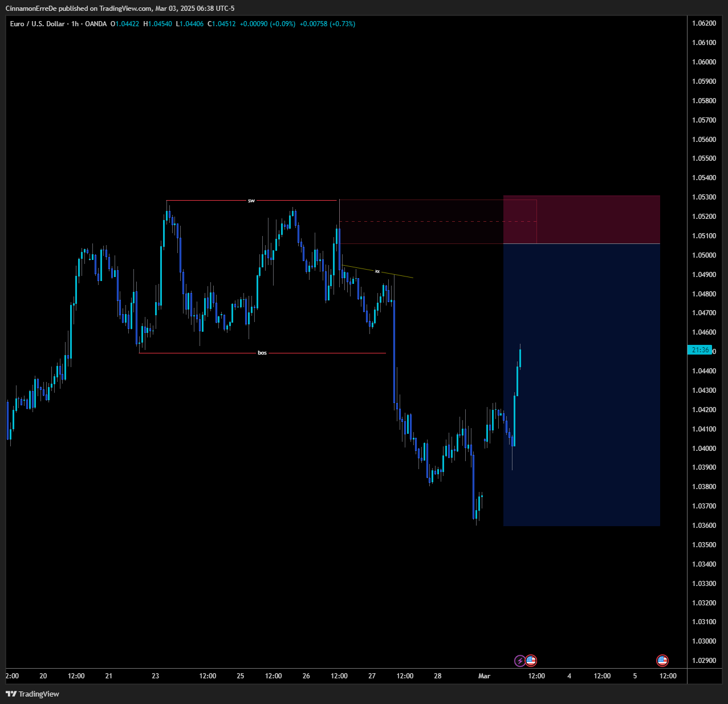The height and width of the screenshot is (704, 728).
Task: Click the 1.05300 price axis label
Action: [x=703, y=197]
